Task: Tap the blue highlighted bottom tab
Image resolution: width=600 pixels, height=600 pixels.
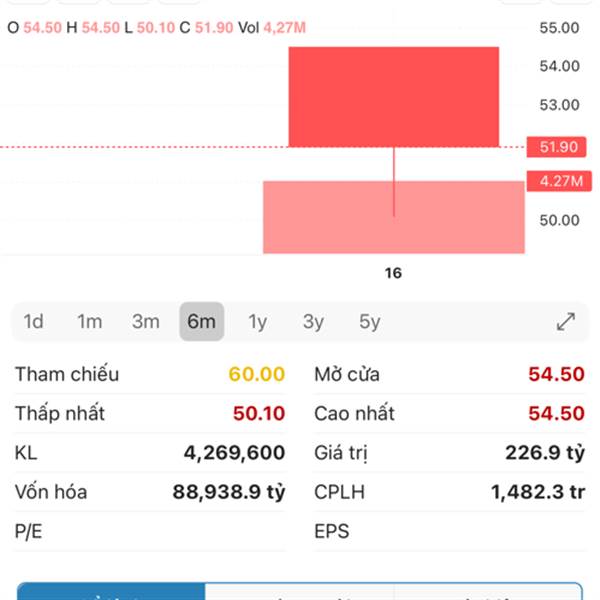Action: pyautogui.click(x=111, y=592)
